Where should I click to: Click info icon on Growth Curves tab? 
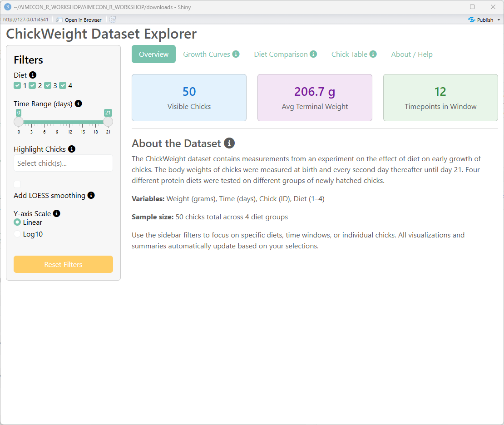click(x=236, y=54)
